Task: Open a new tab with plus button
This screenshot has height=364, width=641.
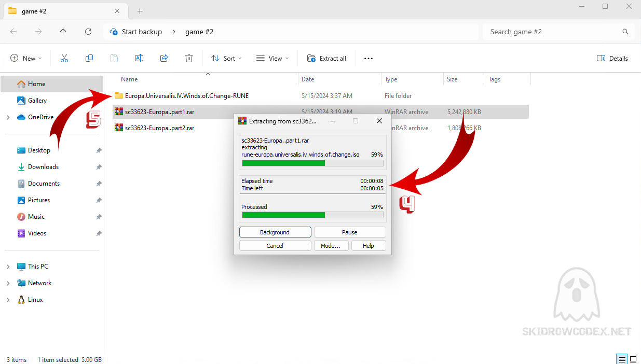Action: pos(140,11)
